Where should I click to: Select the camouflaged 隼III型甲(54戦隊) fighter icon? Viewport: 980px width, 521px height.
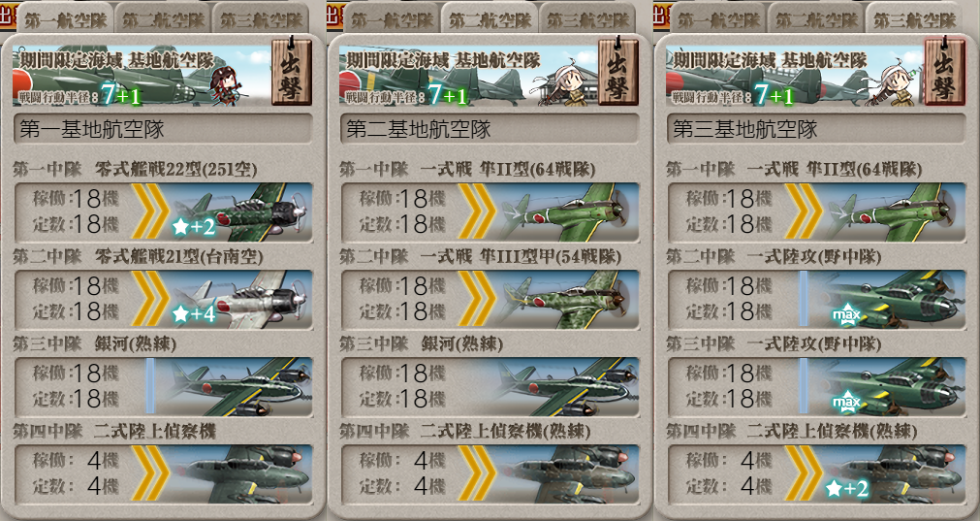567,300
